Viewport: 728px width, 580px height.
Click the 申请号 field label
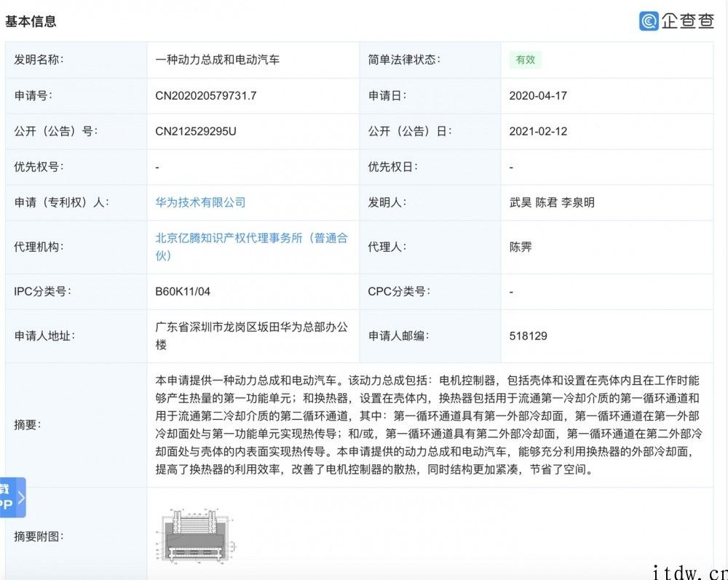(x=33, y=95)
